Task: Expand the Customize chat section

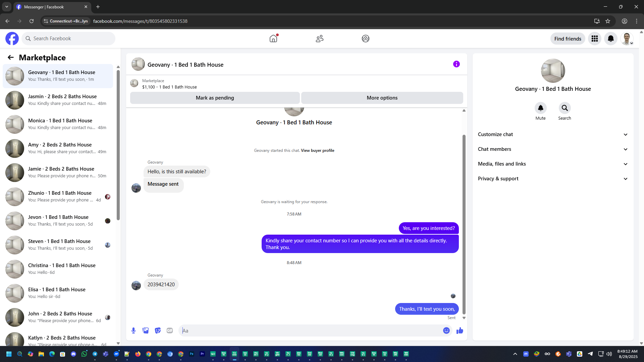Action: point(552,134)
